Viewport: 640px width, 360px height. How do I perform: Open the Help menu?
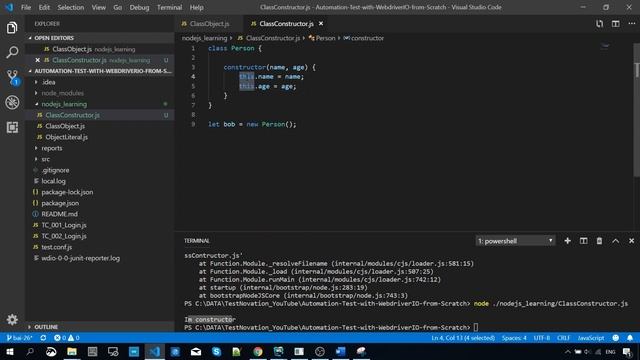pyautogui.click(x=196, y=7)
